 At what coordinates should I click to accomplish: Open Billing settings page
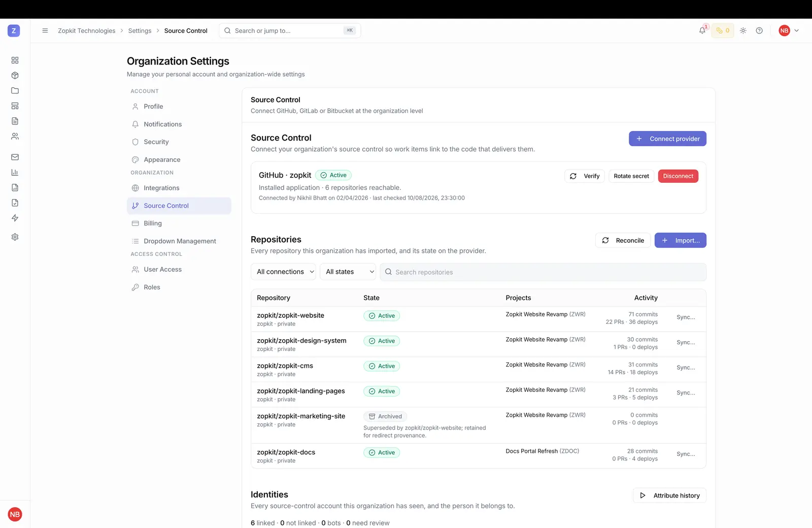pyautogui.click(x=179, y=224)
